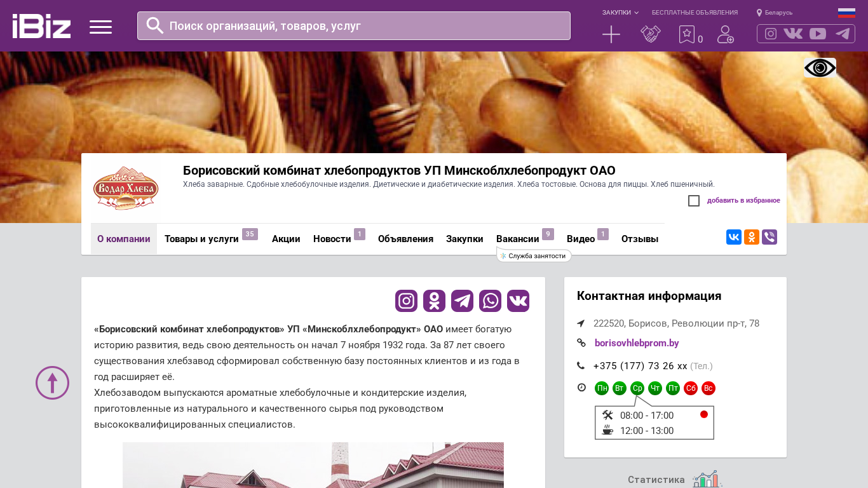Image resolution: width=868 pixels, height=488 pixels.
Task: Open the handshake partners icon
Action: (651, 34)
